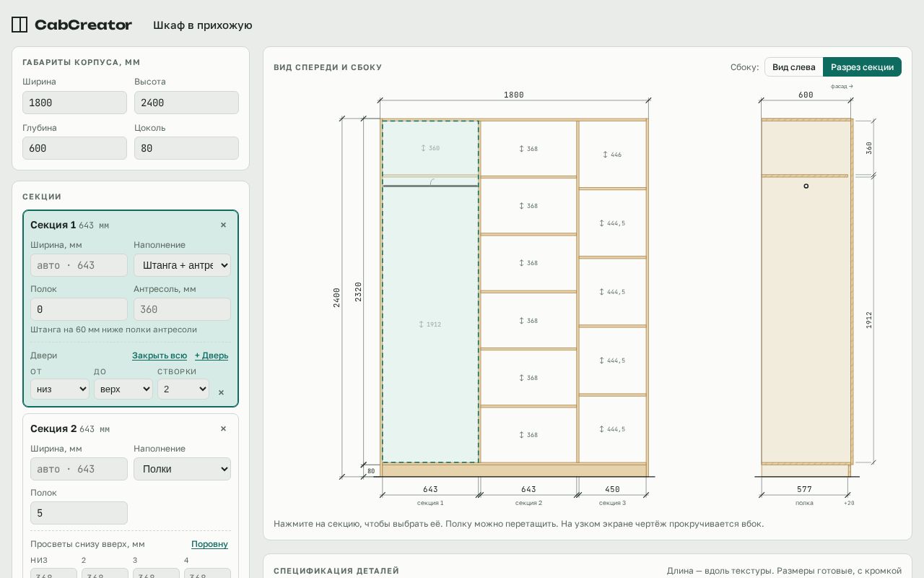This screenshot has width=924, height=578.
Task: Add a door with + Дверь
Action: pos(212,355)
